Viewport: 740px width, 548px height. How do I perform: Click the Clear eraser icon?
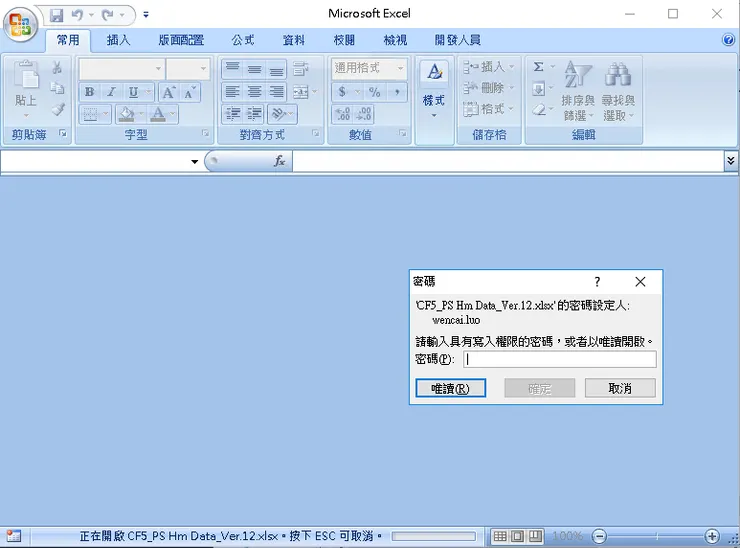(538, 110)
